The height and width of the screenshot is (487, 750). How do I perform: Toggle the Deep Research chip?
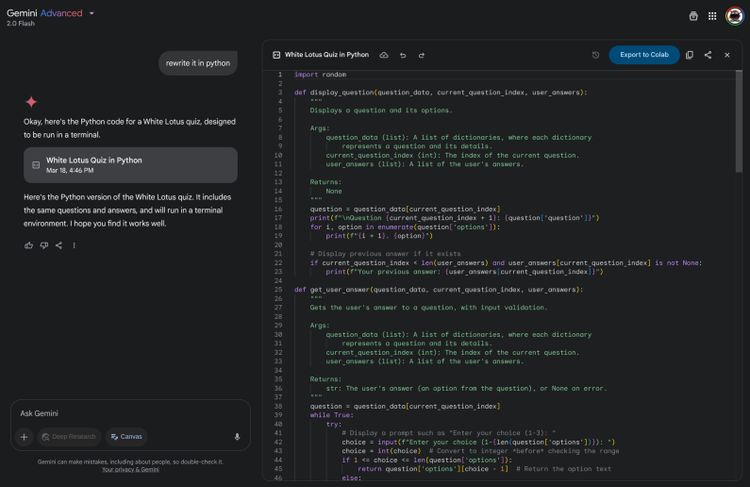[69, 437]
